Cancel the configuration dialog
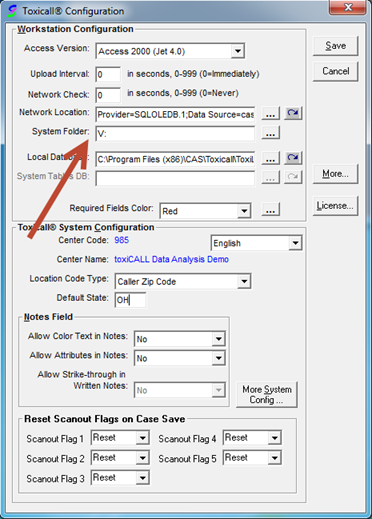Screen dimensions: 372x519 pyautogui.click(x=335, y=71)
